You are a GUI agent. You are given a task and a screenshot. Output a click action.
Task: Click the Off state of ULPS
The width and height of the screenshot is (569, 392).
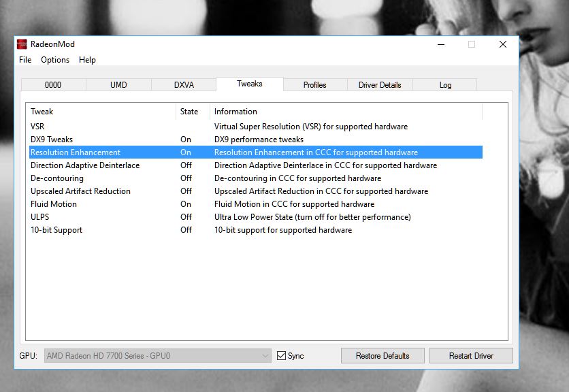pos(186,217)
